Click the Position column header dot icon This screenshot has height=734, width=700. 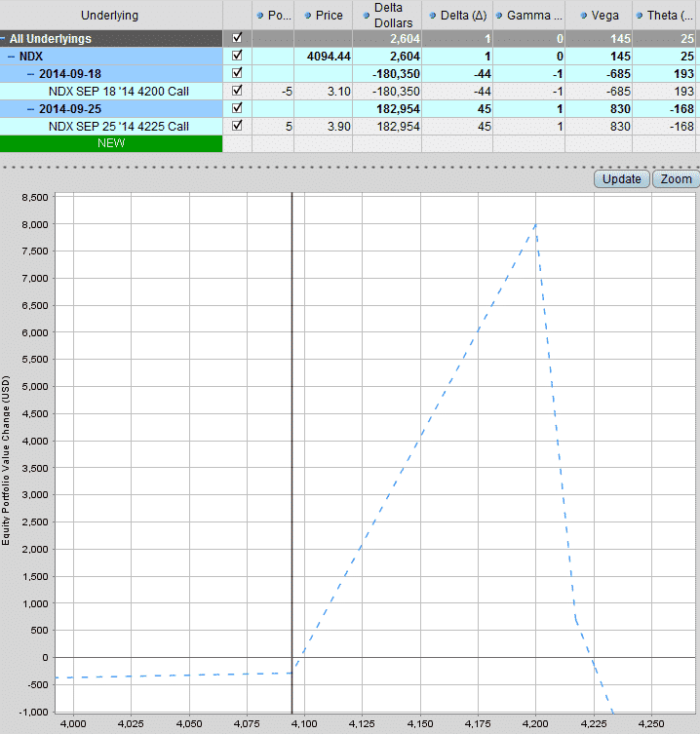[260, 16]
